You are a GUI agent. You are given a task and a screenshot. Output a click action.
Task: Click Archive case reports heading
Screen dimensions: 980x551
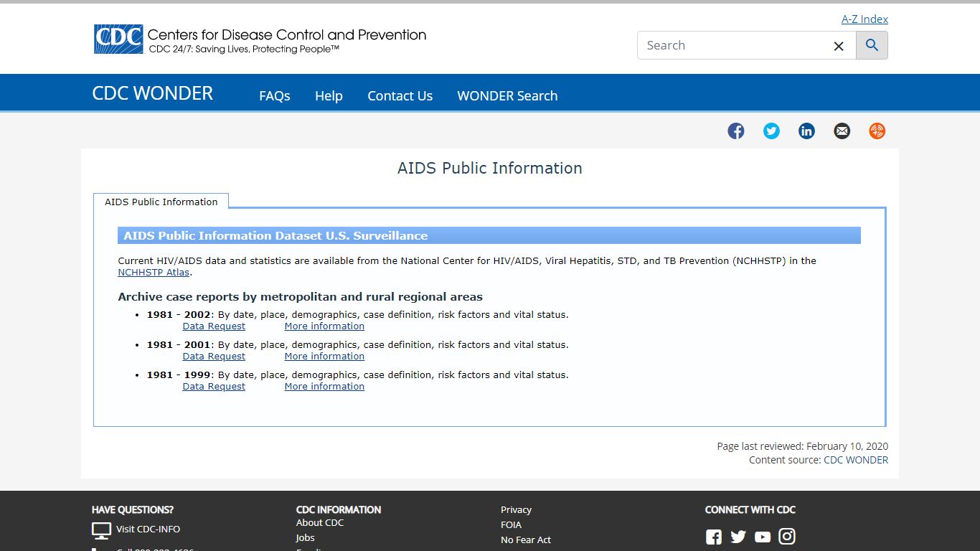301,297
